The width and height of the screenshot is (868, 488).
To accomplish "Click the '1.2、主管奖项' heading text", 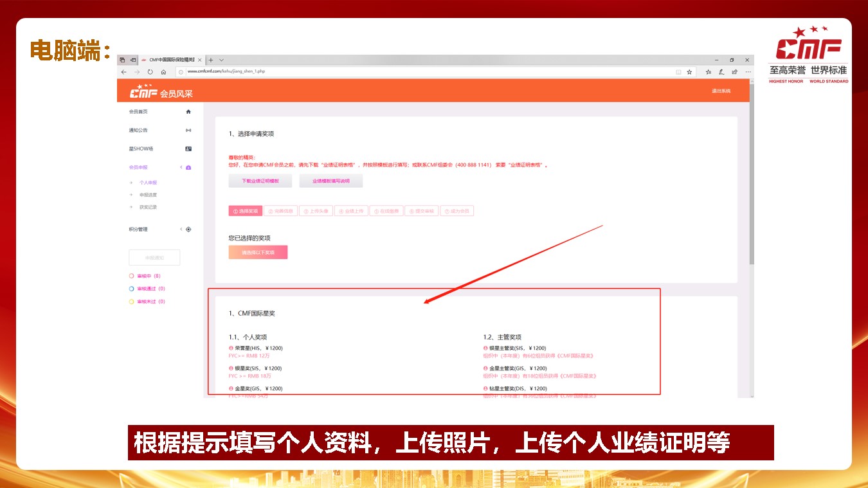I will coord(502,337).
